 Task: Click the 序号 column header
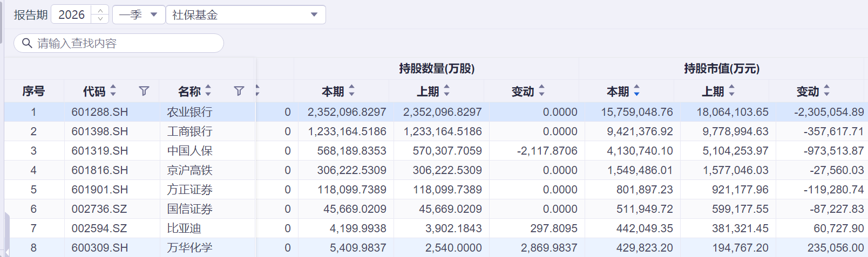tap(33, 91)
